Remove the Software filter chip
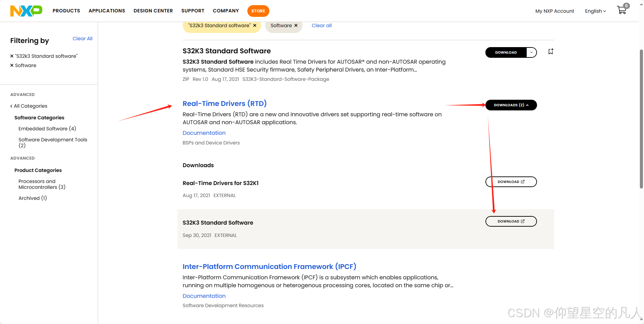 (296, 25)
